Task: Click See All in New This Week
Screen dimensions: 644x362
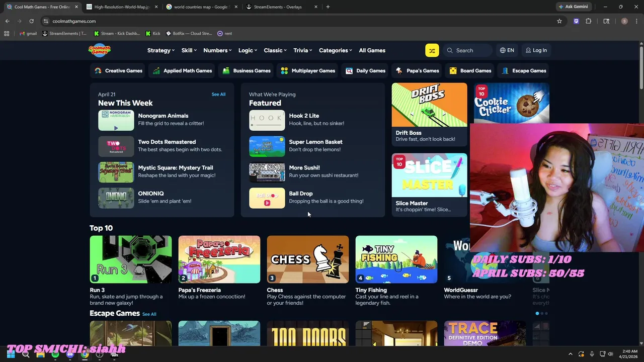Action: 218,95
